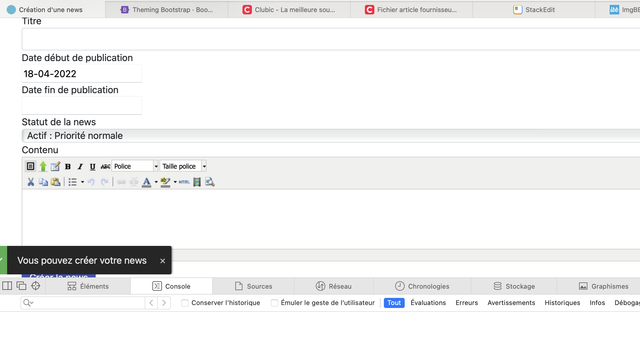Image resolution: width=640 pixels, height=364 pixels.
Task: Select the Erreurs console filter
Action: [x=467, y=303]
